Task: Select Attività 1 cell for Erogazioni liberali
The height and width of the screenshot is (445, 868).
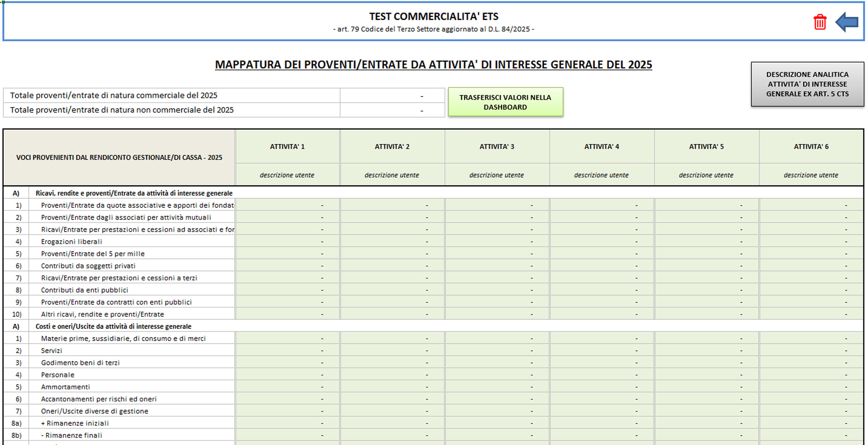Action: [x=287, y=242]
